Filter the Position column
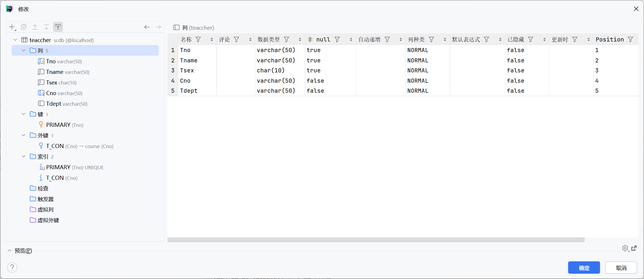 630,39
